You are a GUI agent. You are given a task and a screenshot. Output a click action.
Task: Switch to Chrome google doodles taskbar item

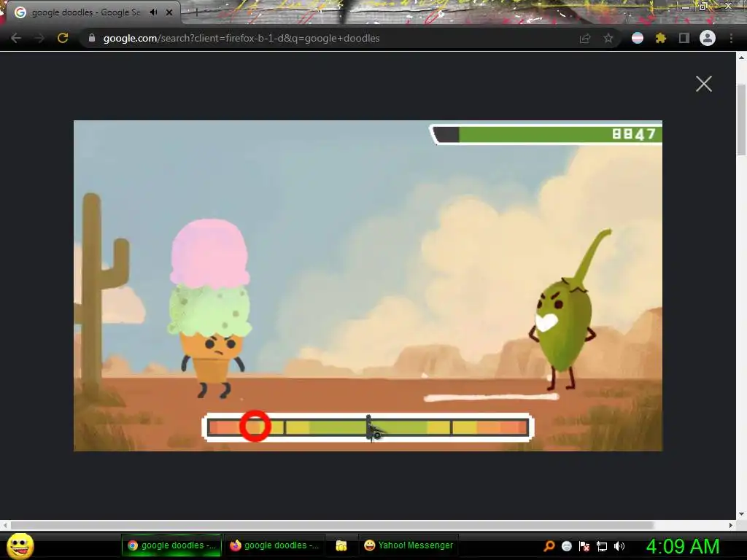pyautogui.click(x=171, y=545)
